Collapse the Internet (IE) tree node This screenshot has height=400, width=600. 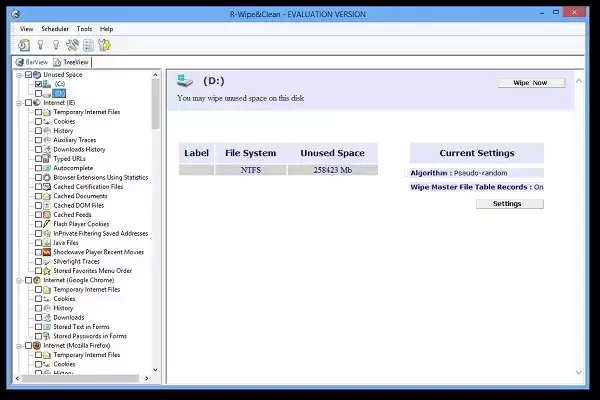pyautogui.click(x=18, y=102)
